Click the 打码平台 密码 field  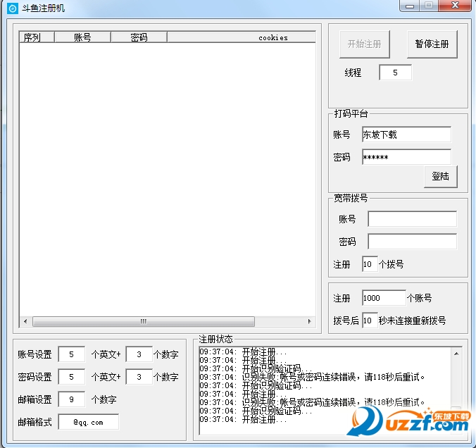[x=406, y=157]
